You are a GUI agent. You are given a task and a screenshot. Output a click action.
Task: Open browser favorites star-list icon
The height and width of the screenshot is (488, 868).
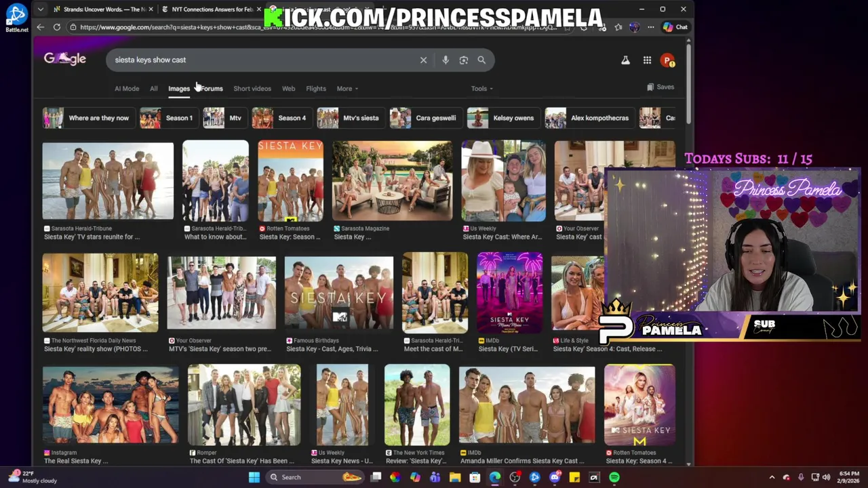click(x=618, y=27)
